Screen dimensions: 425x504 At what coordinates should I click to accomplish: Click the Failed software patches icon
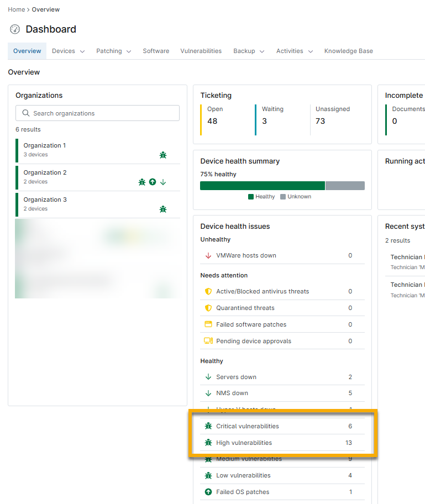[208, 324]
